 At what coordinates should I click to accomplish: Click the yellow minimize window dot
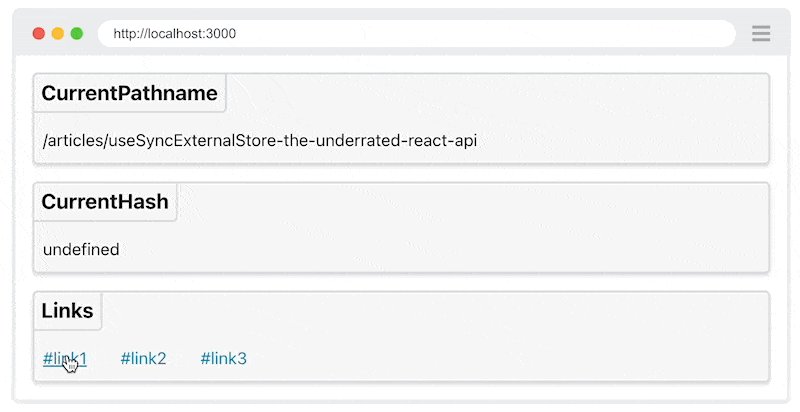point(58,34)
